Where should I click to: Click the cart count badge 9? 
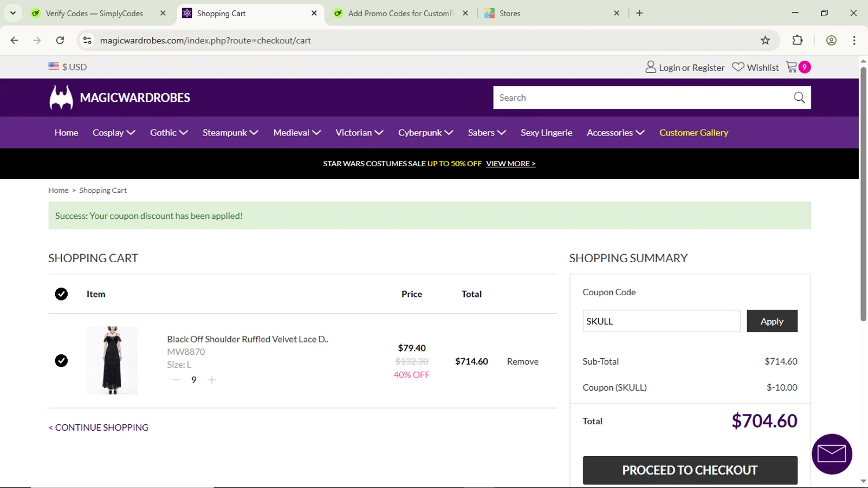(x=804, y=67)
